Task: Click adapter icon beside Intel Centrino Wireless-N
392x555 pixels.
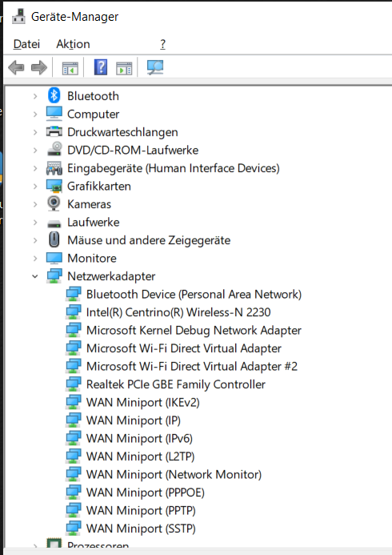Action: [73, 312]
